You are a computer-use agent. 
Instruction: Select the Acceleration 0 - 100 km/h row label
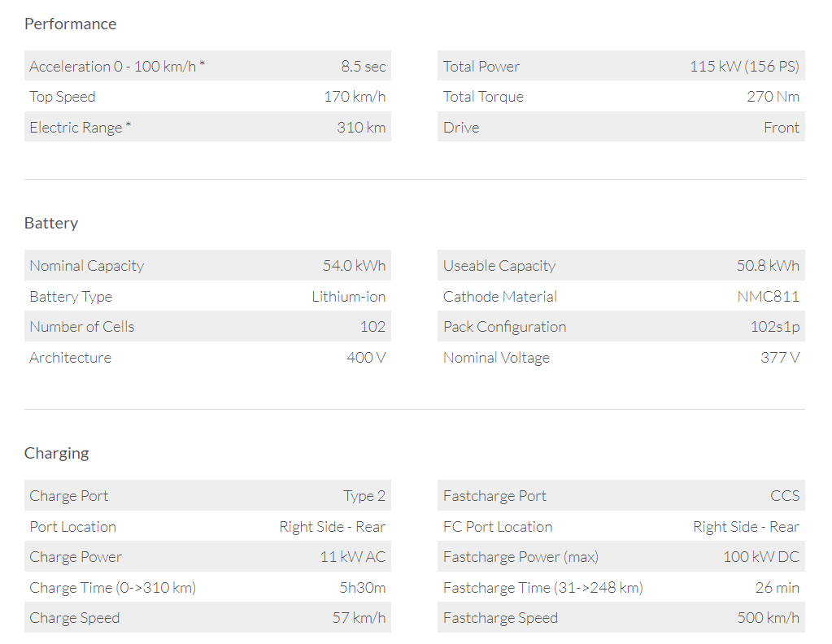pos(117,67)
